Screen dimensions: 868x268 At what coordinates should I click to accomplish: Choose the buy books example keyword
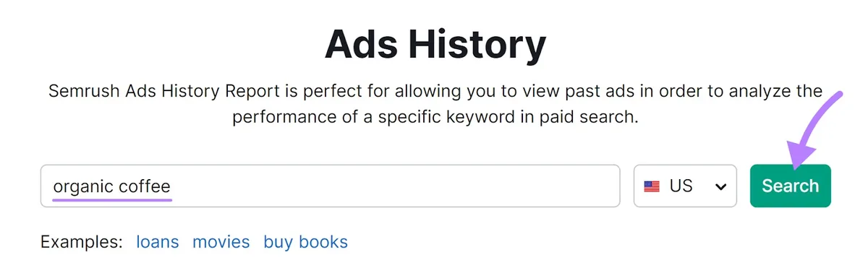pyautogui.click(x=305, y=242)
